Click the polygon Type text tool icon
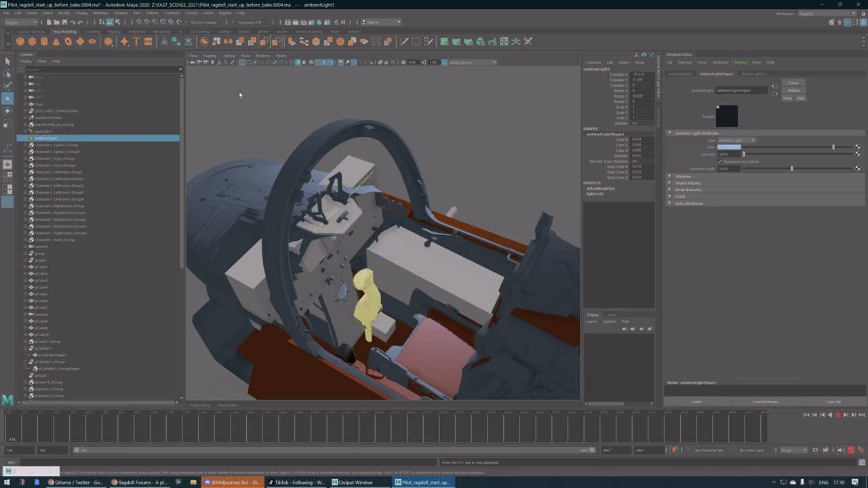 (x=136, y=41)
